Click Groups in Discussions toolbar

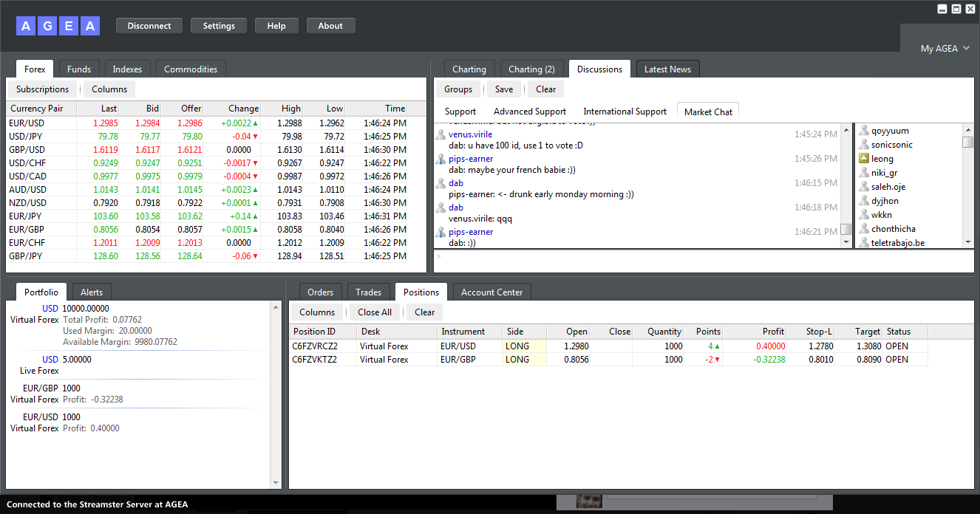(458, 89)
